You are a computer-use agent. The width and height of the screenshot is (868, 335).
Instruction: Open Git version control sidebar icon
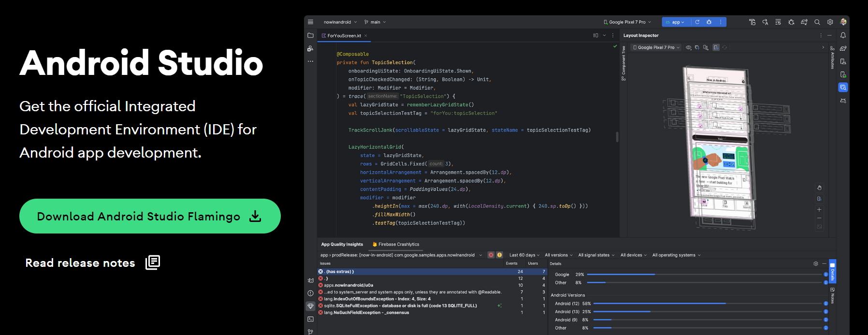click(310, 332)
